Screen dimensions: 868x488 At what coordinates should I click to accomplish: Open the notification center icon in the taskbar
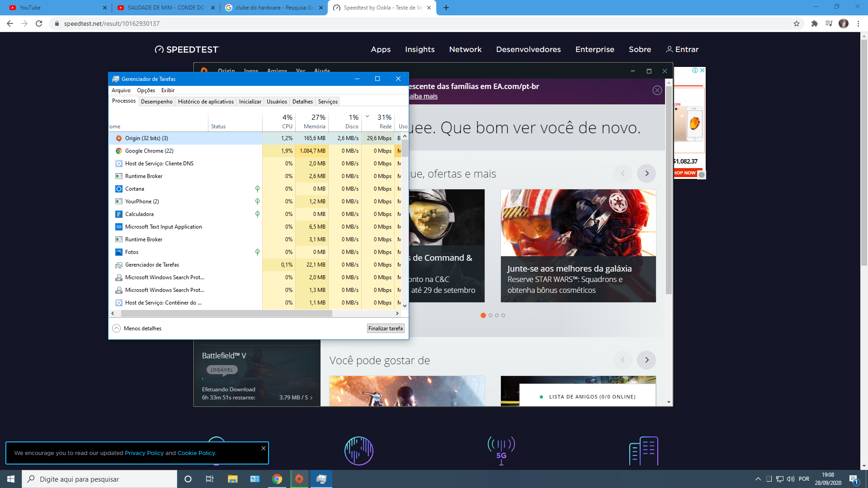[x=854, y=479]
